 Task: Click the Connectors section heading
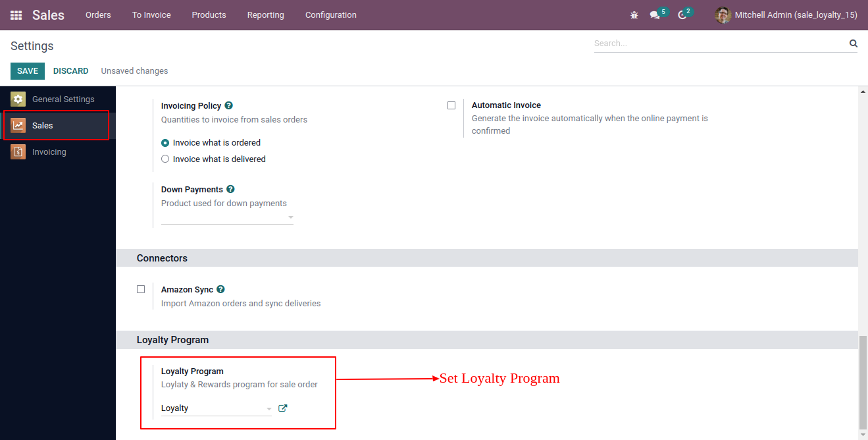pyautogui.click(x=162, y=258)
